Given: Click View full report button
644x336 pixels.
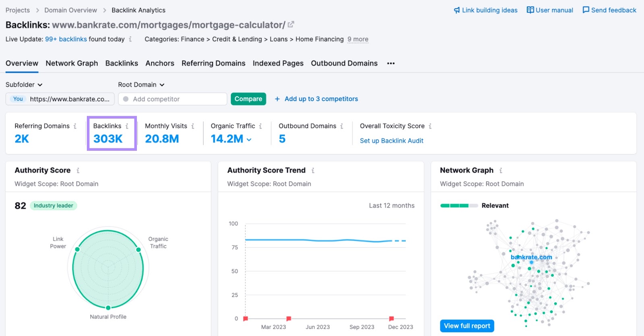Looking at the screenshot, I should (x=467, y=326).
